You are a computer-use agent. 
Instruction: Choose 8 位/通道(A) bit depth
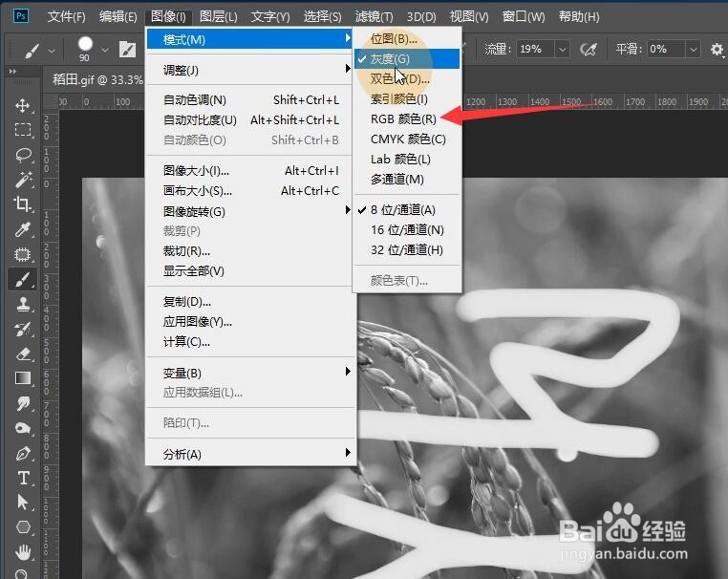tap(407, 210)
